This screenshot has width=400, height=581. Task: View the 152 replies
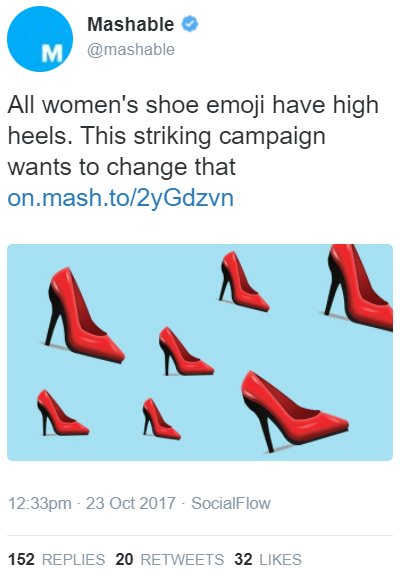click(57, 560)
